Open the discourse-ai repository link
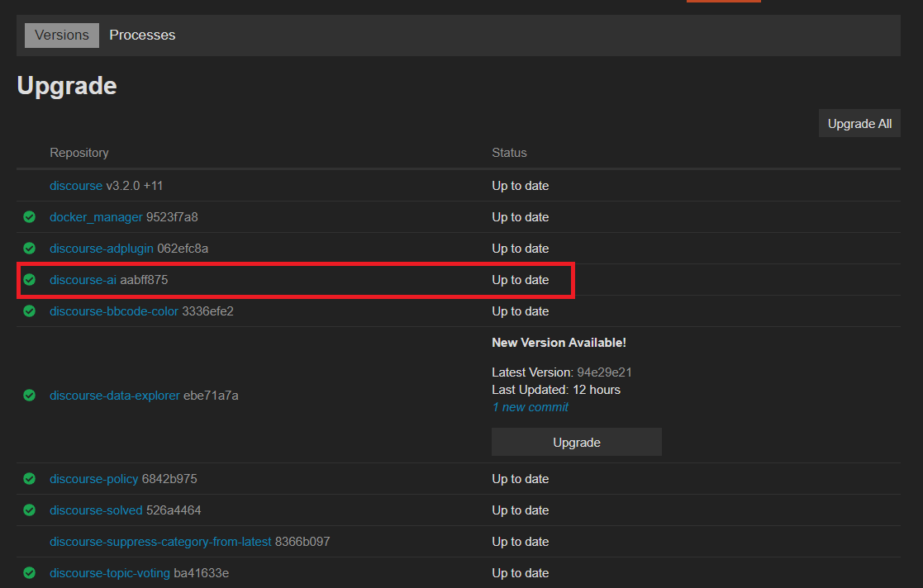This screenshot has height=588, width=923. tap(83, 280)
